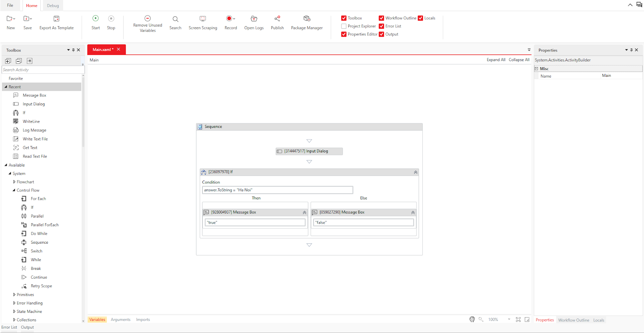Click the collapse-all icon in the Toolbox
The width and height of the screenshot is (644, 333).
(x=19, y=61)
